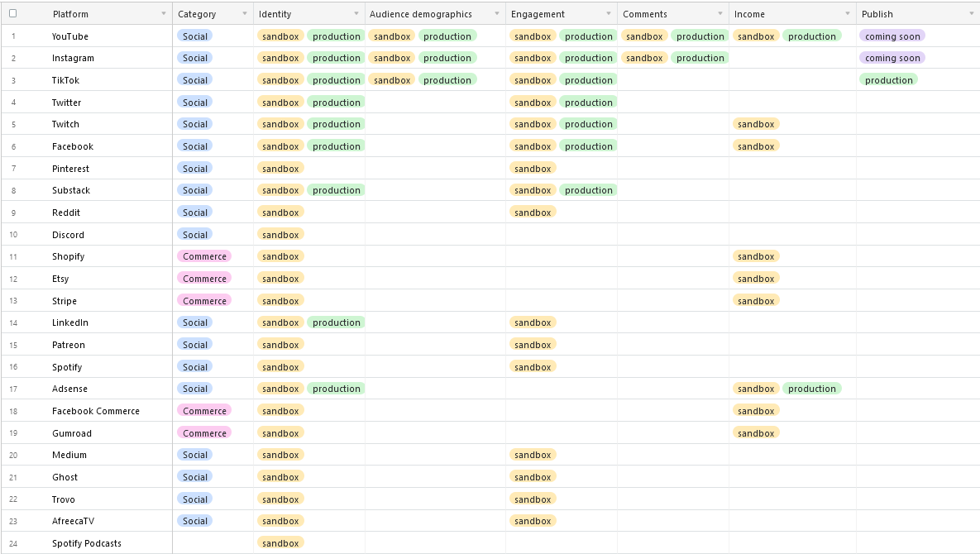Image resolution: width=980 pixels, height=554 pixels.
Task: Click the Commerce tag in Shopify row
Action: [204, 256]
